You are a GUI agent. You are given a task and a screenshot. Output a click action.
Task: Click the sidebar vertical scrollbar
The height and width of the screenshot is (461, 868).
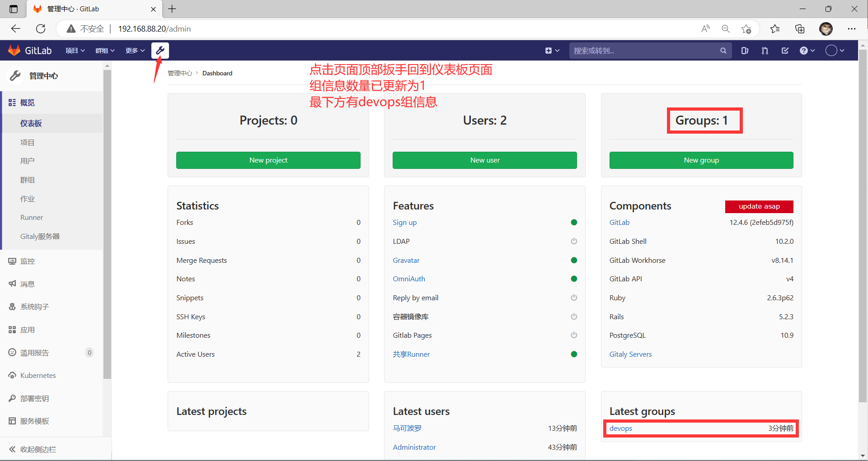point(107,226)
